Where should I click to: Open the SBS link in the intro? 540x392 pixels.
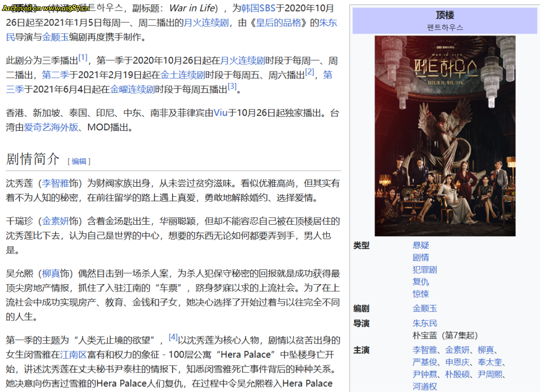pyautogui.click(x=267, y=8)
